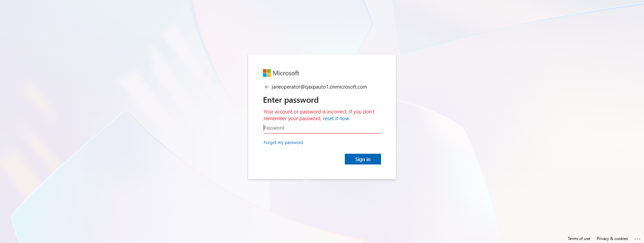Click the "remember your password" error text line
644x243 pixels.
[x=292, y=118]
